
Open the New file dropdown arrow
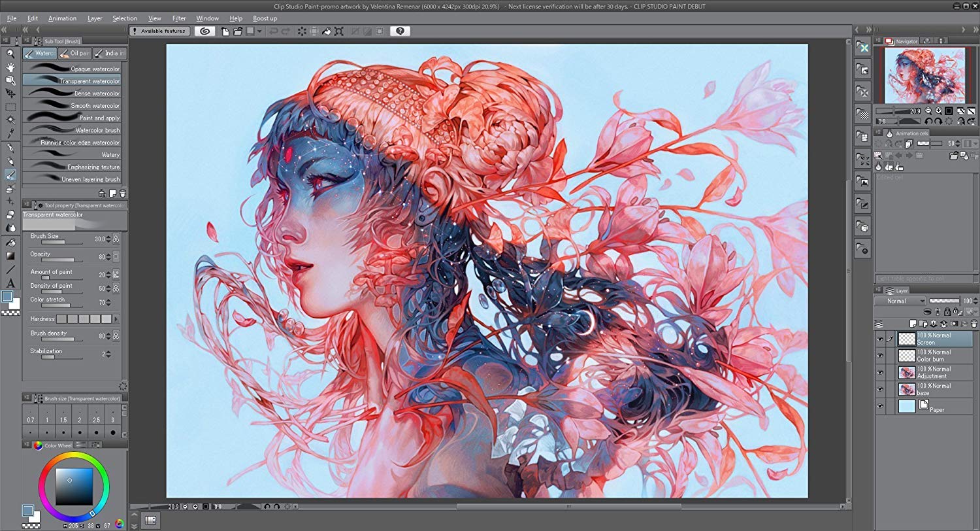pos(259,31)
